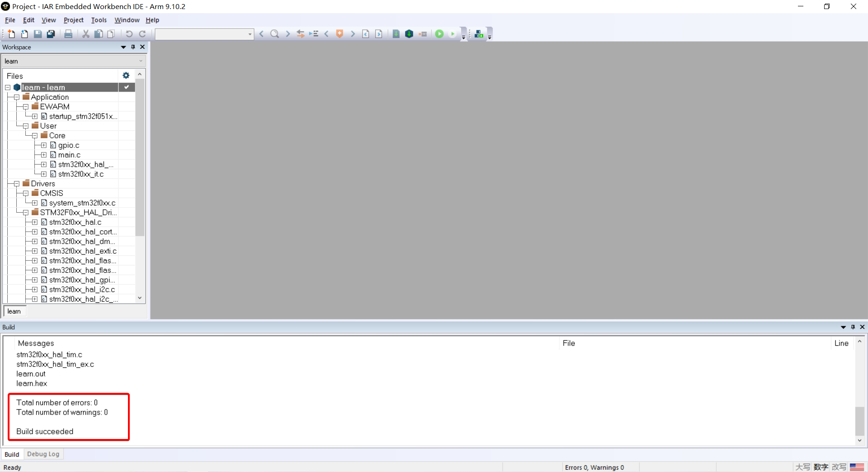Click the New Document toolbar icon

tap(11, 34)
